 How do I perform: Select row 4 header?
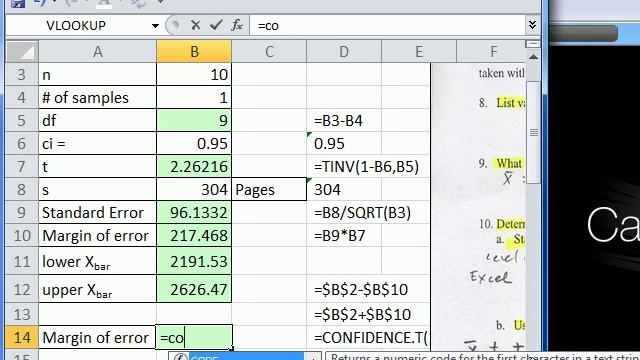[x=22, y=98]
